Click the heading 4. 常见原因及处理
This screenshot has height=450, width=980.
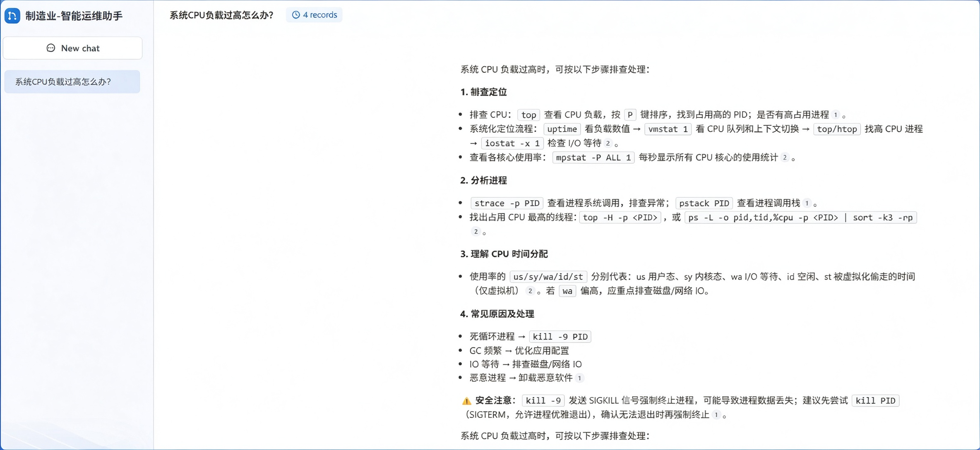(x=497, y=314)
